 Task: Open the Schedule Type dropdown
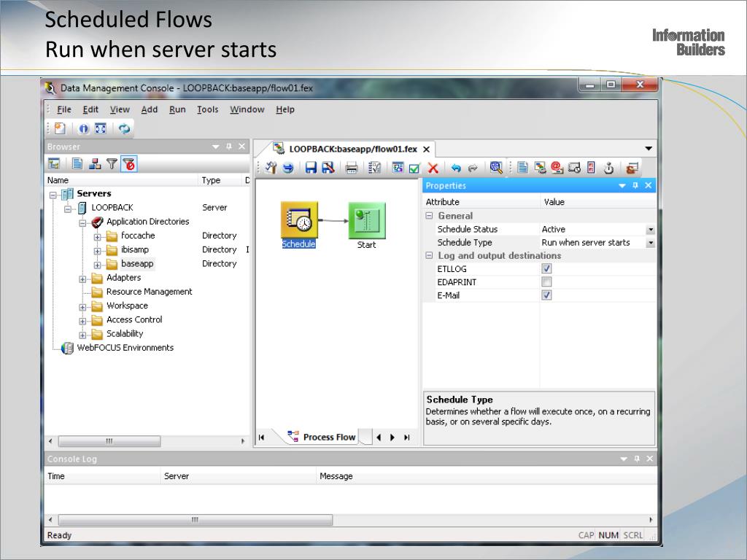click(650, 243)
